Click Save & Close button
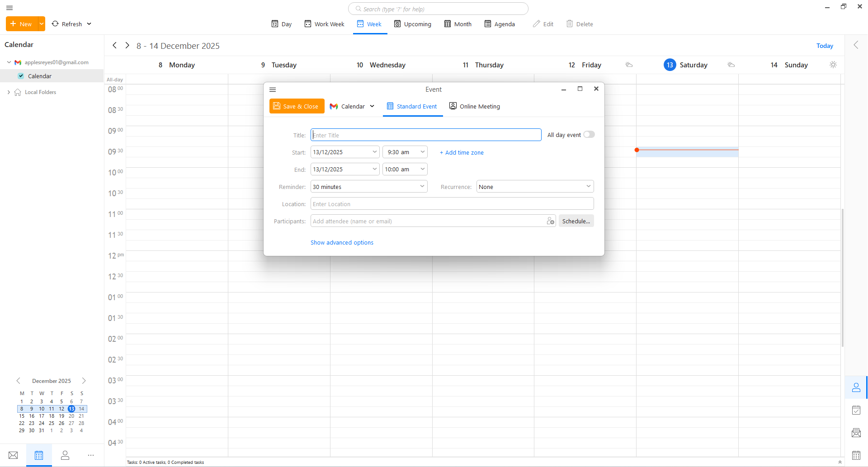Viewport: 868px width, 467px height. pyautogui.click(x=297, y=107)
